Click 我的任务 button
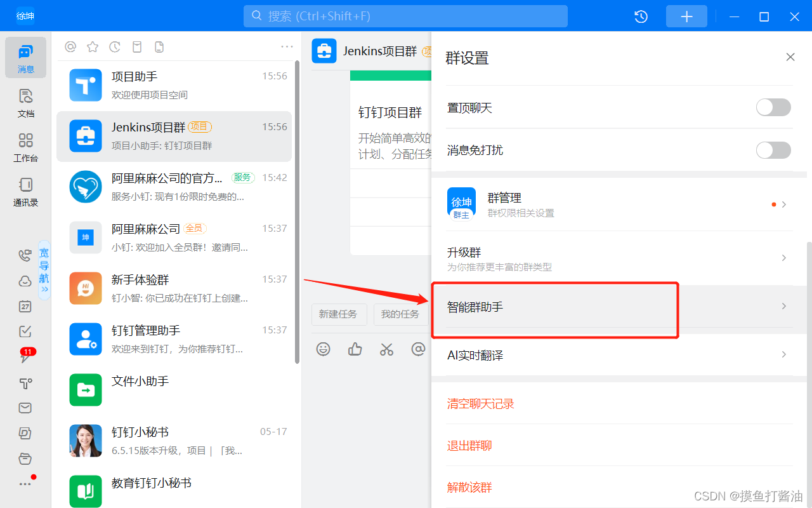Screen dimensions: 812x508 click(400, 314)
